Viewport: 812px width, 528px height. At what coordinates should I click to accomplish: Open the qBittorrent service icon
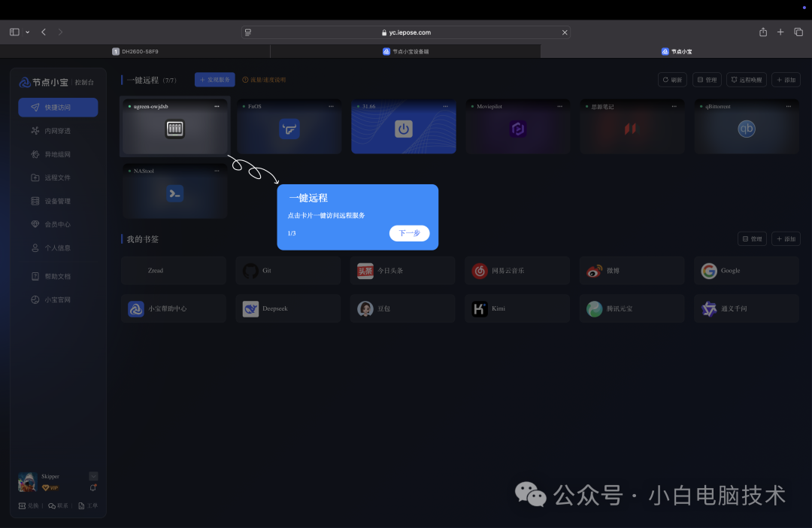[747, 129]
